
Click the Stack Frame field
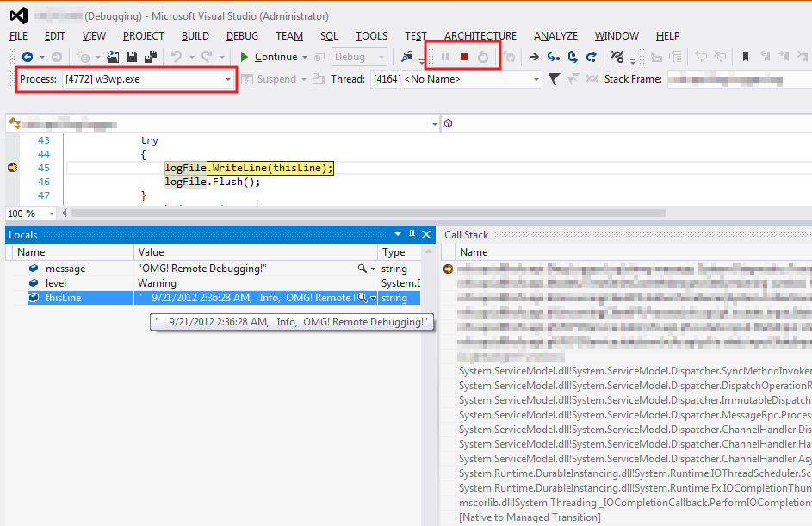tap(740, 79)
